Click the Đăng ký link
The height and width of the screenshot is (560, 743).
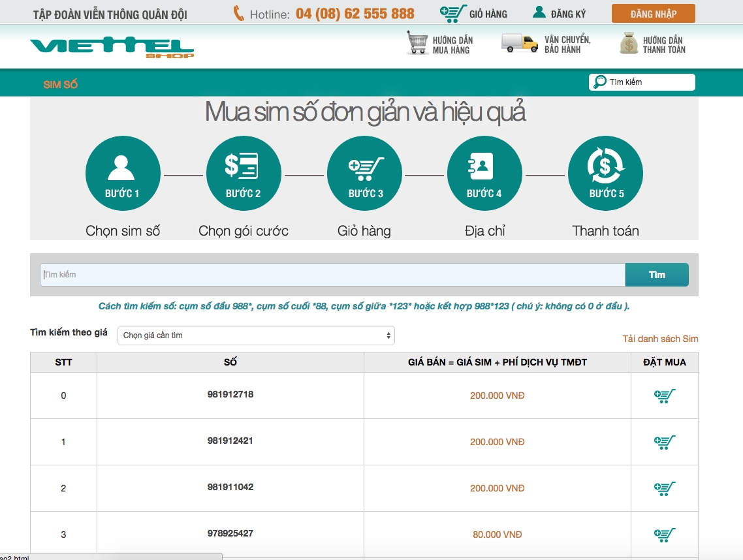[x=568, y=14]
